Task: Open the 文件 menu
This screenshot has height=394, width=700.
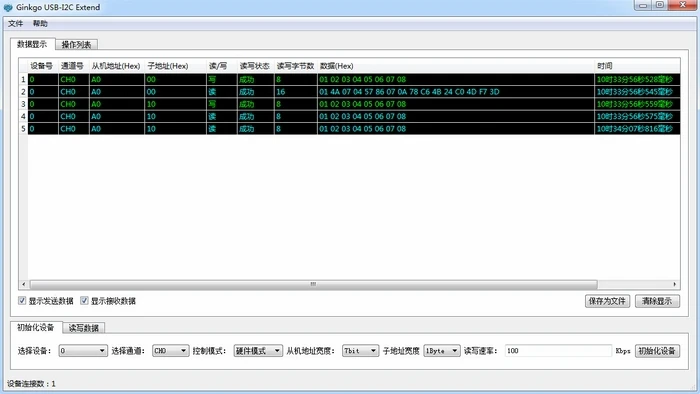Action: (x=15, y=23)
